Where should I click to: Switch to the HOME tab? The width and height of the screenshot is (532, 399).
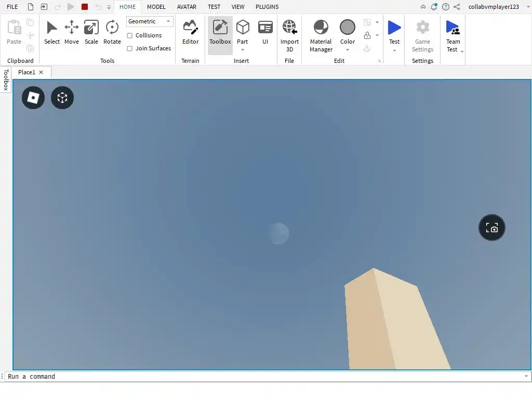point(128,7)
